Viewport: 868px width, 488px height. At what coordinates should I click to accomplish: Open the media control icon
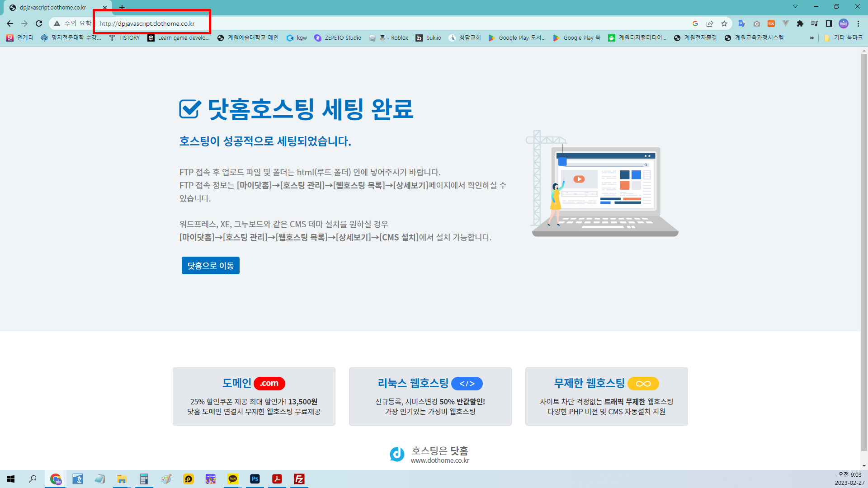814,23
